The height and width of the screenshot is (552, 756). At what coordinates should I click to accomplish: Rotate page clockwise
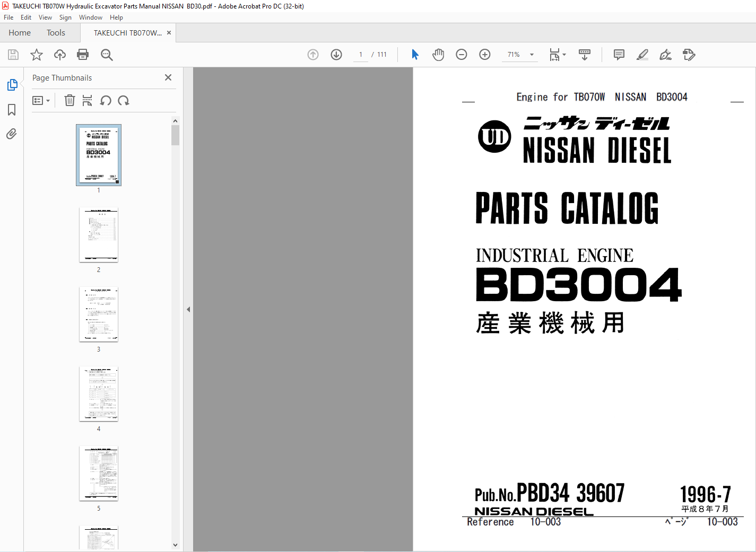(124, 100)
